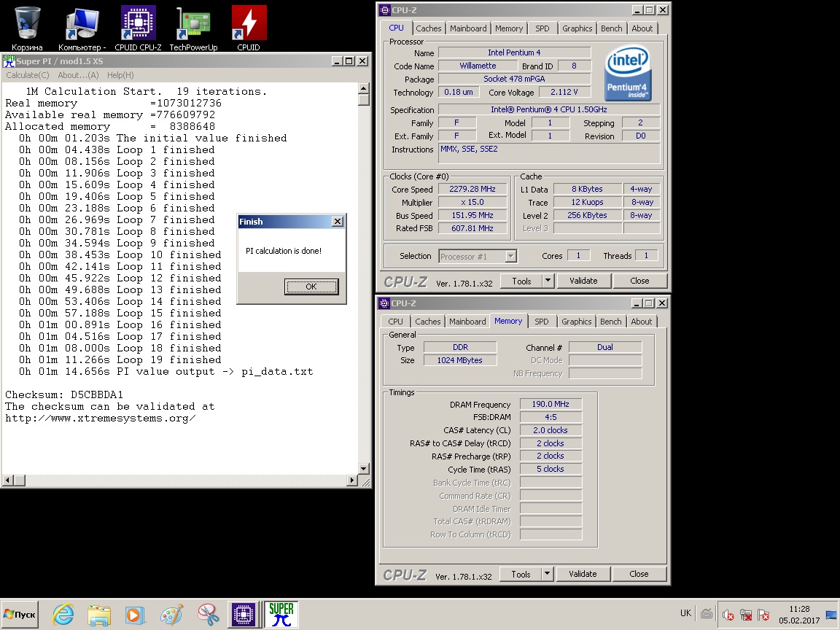Click Super PI vertical scrollbar up arrow
840x630 pixels.
point(364,89)
